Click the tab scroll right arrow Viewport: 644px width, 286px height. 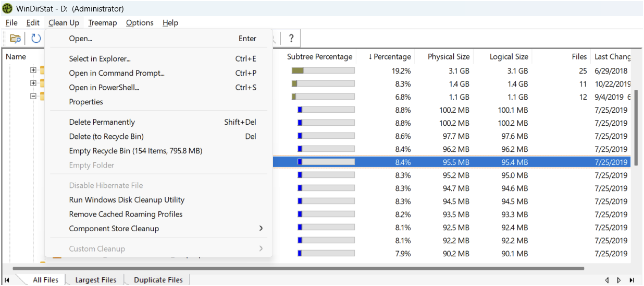(619, 280)
